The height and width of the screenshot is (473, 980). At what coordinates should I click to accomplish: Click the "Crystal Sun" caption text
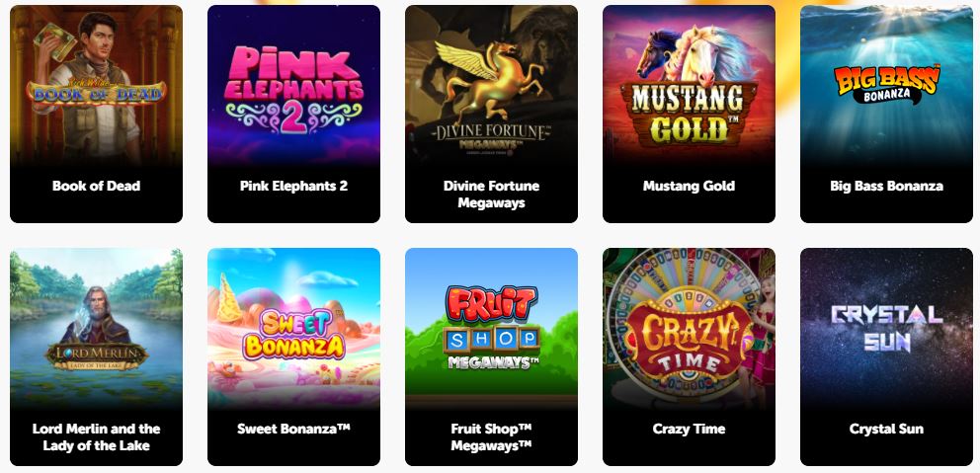pos(886,429)
